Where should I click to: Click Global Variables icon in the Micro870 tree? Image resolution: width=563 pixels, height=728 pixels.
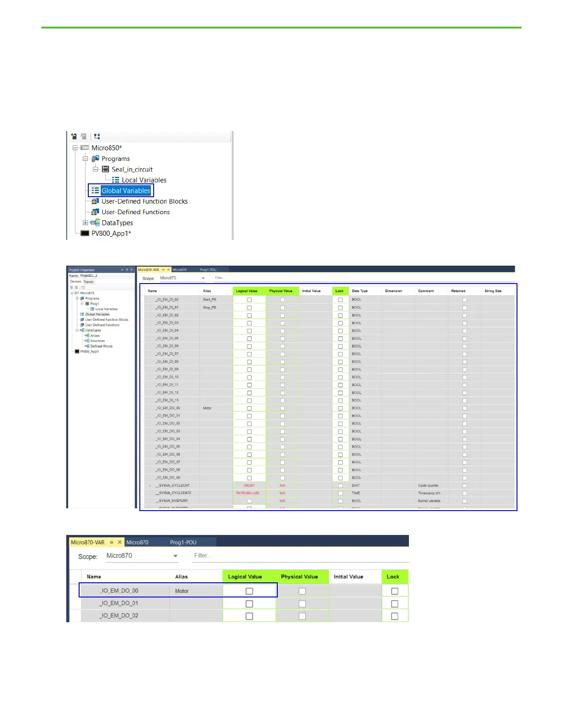click(82, 314)
